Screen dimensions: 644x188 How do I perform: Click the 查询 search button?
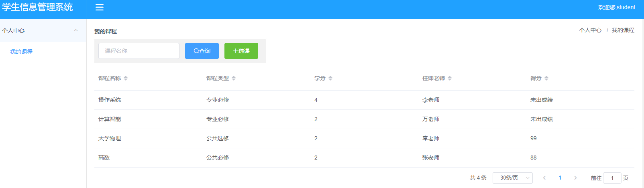[x=202, y=51]
